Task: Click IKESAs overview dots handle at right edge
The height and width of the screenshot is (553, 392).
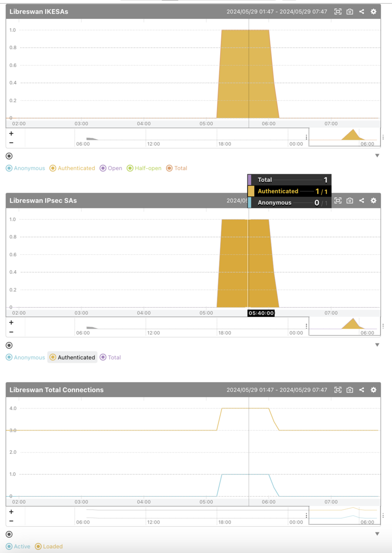Action: (383, 137)
